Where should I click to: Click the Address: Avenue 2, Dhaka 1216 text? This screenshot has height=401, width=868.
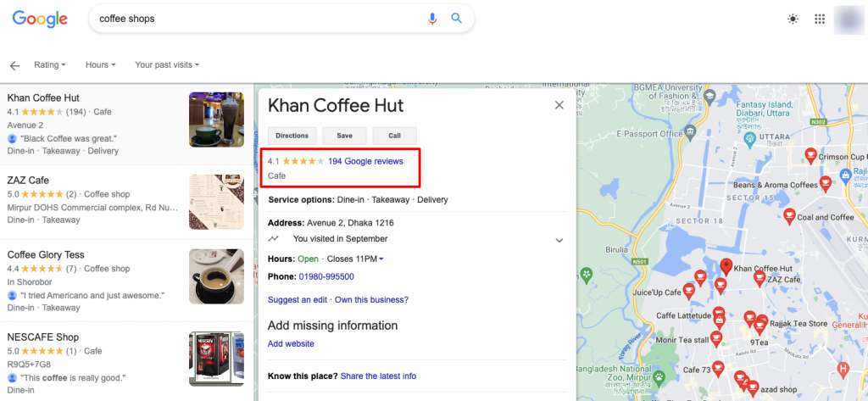[331, 223]
